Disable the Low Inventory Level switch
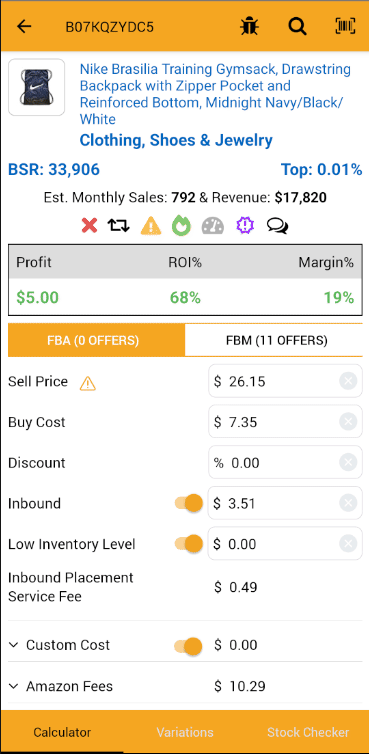Image resolution: width=369 pixels, height=754 pixels. coord(189,544)
